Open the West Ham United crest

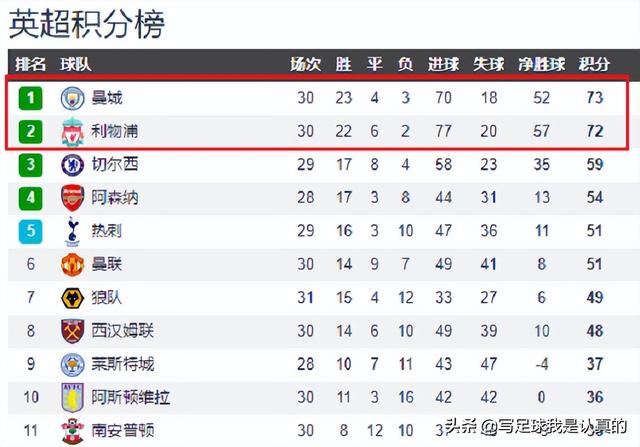tap(73, 331)
